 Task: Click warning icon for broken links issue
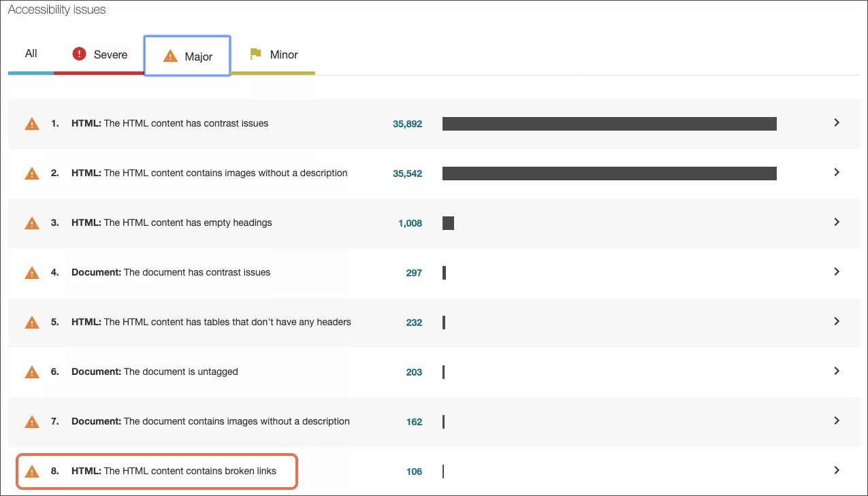coord(32,472)
